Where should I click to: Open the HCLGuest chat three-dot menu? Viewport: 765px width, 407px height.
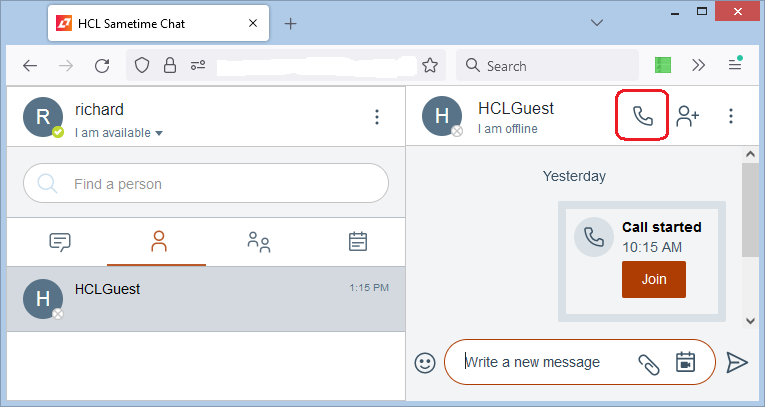pyautogui.click(x=730, y=116)
